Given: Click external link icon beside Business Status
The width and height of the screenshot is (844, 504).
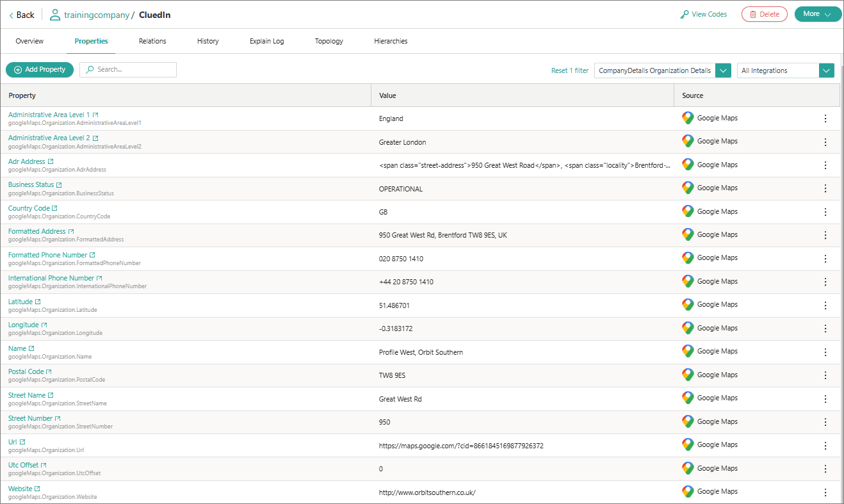Looking at the screenshot, I should (59, 185).
